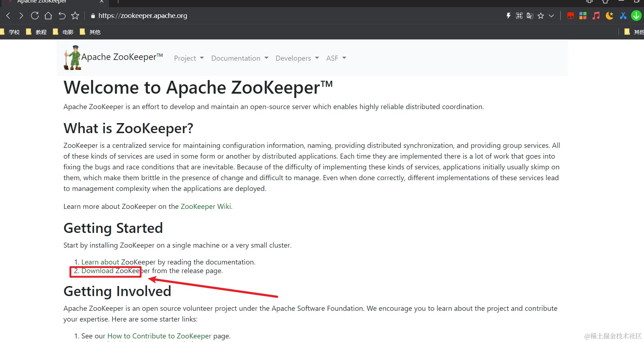
Task: Click the heading "Getting Involved"
Action: pos(117,291)
